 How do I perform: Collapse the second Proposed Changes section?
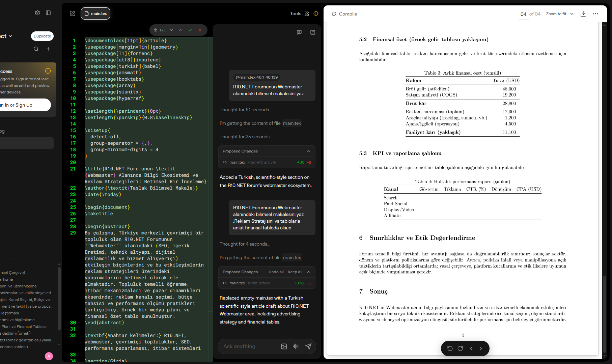309,272
